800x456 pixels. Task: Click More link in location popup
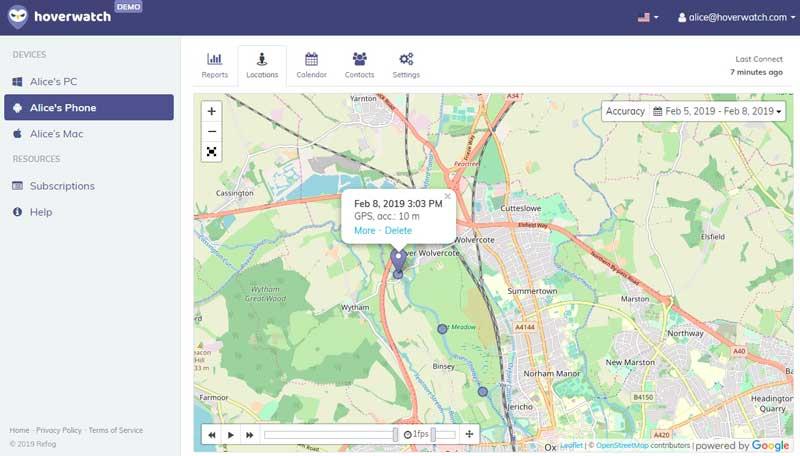[x=364, y=231]
